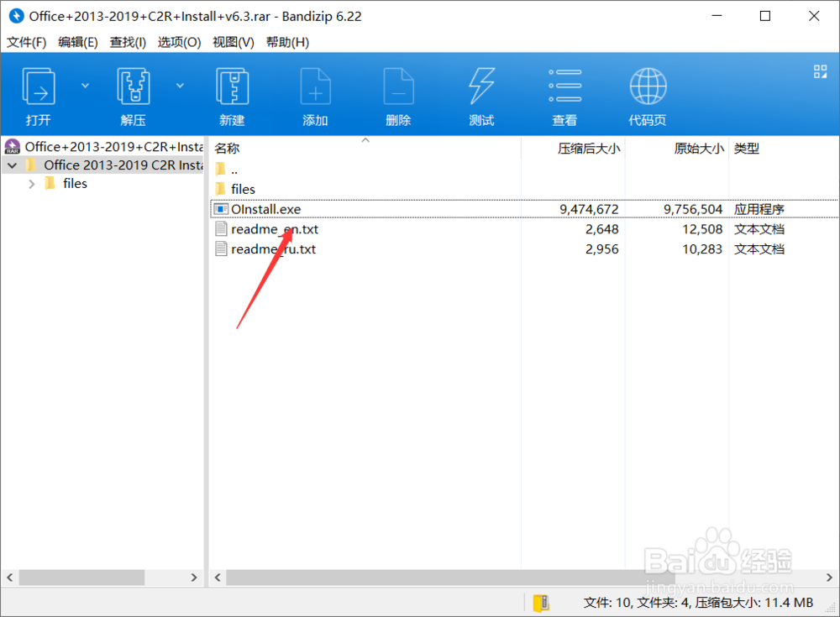This screenshot has width=840, height=617.
Task: Click the left tree horizontal scrollbar thumb
Action: (82, 578)
